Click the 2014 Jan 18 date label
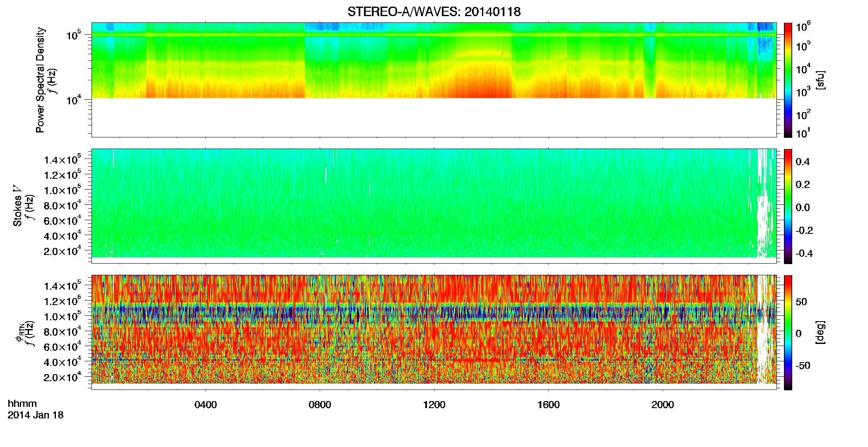The image size is (868, 447). pyautogui.click(x=36, y=415)
